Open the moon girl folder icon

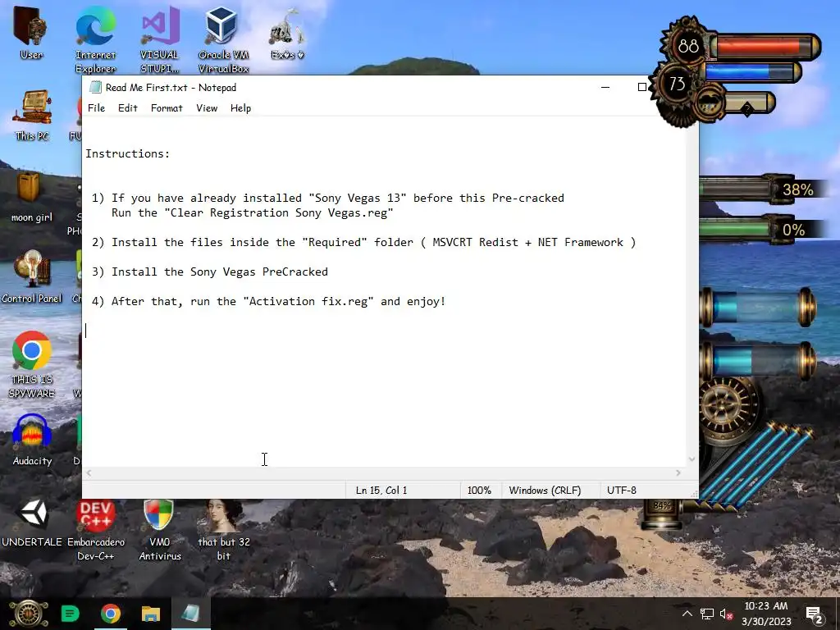click(32, 197)
